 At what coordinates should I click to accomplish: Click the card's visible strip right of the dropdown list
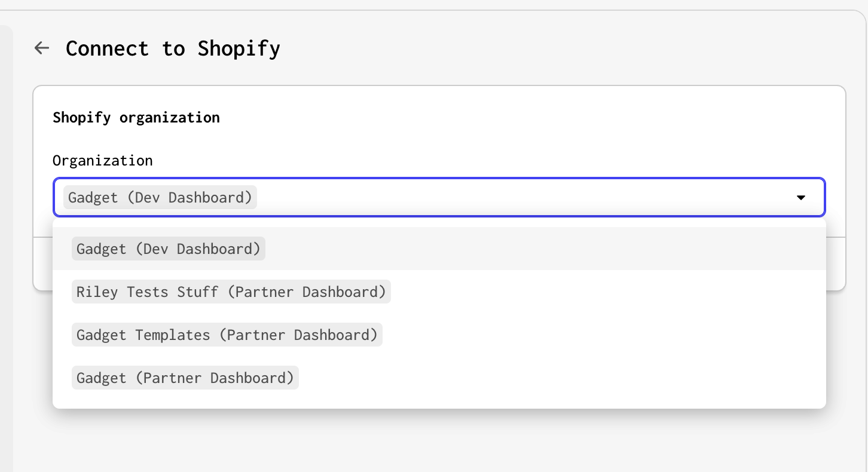[836, 263]
